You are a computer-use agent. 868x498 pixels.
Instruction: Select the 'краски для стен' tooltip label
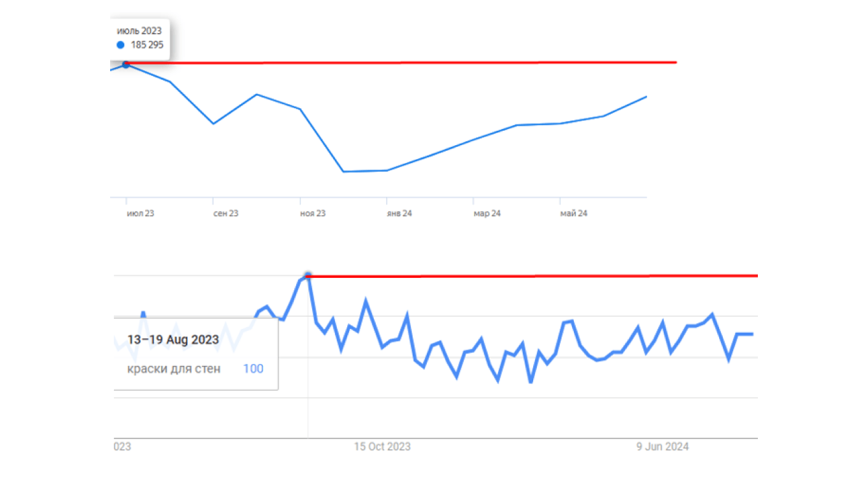(x=174, y=368)
